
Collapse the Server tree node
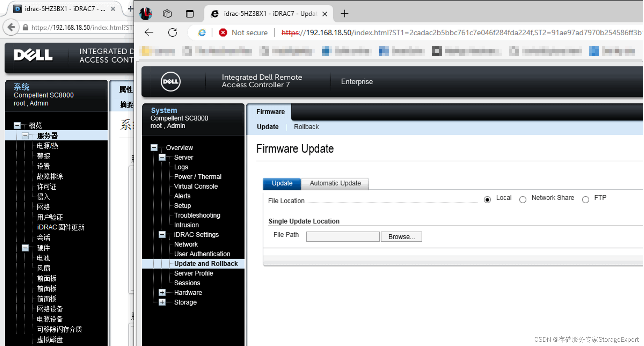tap(162, 157)
